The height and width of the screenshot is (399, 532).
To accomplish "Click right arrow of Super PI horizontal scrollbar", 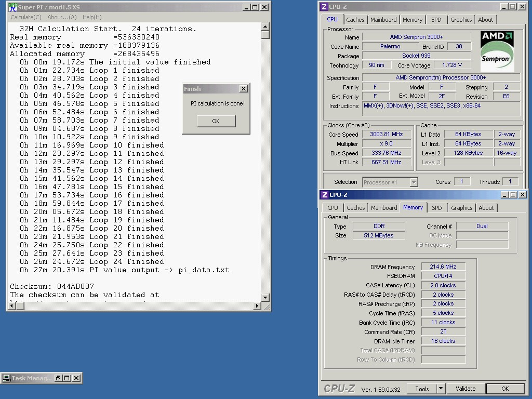I will click(x=257, y=305).
